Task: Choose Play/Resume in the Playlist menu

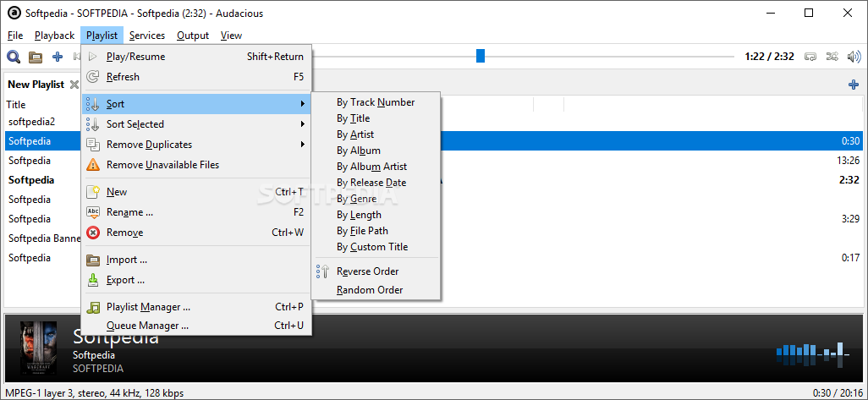Action: [196, 57]
